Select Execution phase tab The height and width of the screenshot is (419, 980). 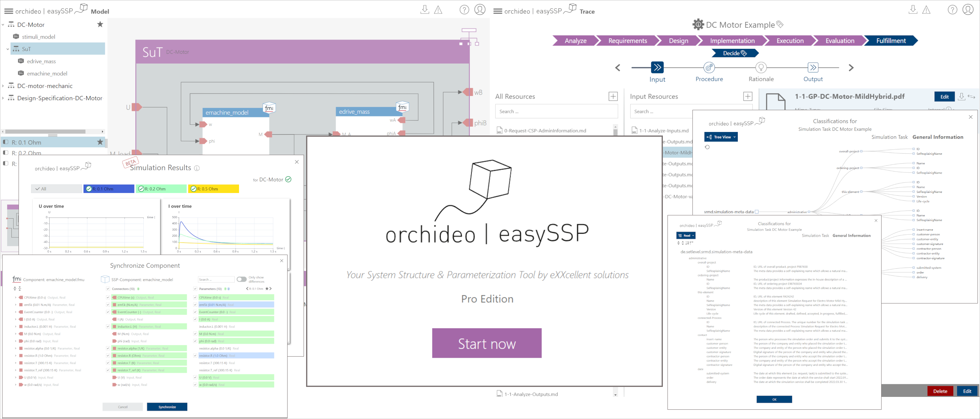[x=790, y=41]
